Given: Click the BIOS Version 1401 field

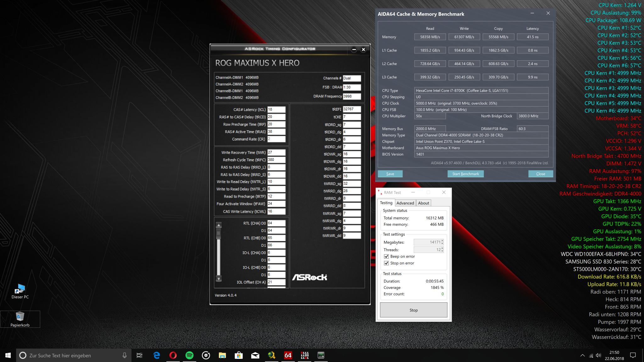Looking at the screenshot, I should point(481,154).
